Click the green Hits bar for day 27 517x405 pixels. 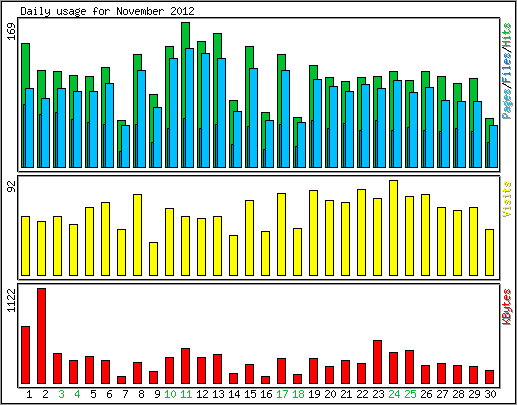click(442, 88)
